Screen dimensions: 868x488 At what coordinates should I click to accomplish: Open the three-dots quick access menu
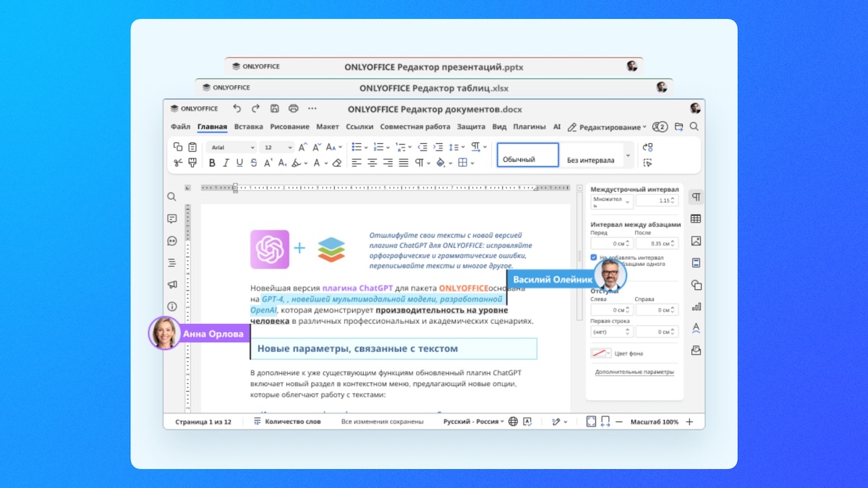(x=312, y=108)
